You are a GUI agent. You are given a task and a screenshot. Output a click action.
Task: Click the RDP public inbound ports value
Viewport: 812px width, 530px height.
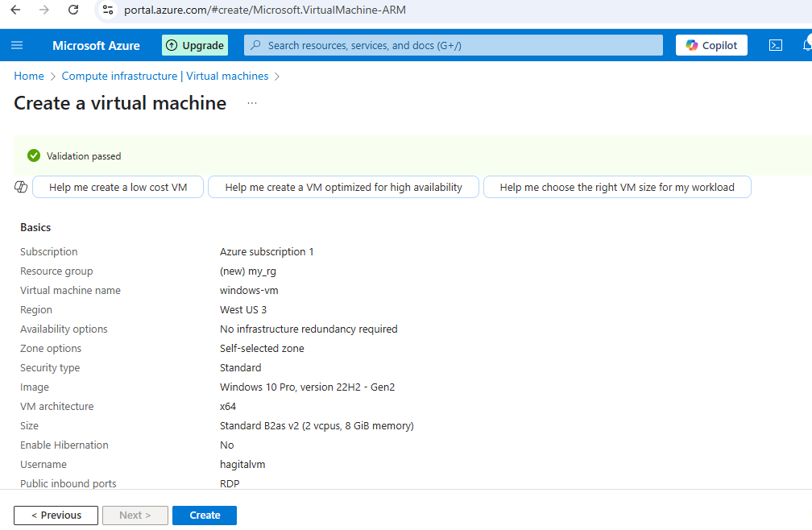pyautogui.click(x=230, y=484)
